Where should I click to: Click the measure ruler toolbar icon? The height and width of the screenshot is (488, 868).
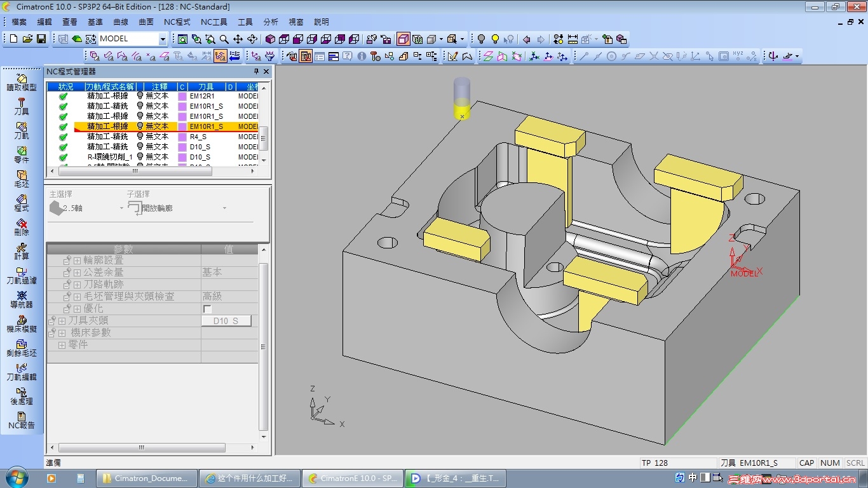573,39
